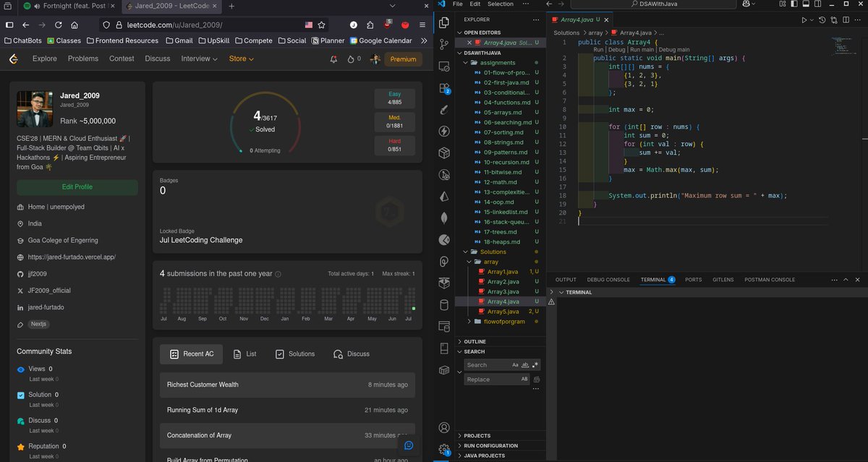This screenshot has height=462, width=868.
Task: Open VS Code Selection menu
Action: pos(500,4)
